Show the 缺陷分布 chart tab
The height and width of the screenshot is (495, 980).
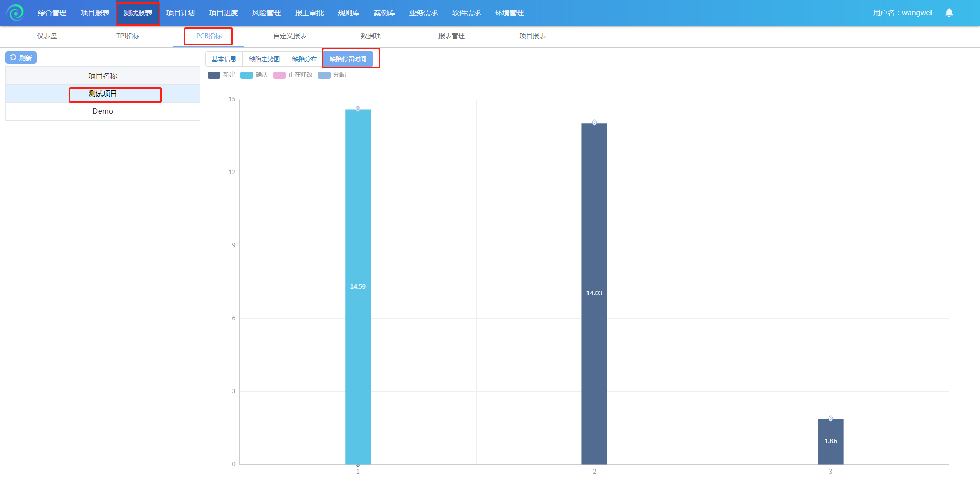click(304, 59)
